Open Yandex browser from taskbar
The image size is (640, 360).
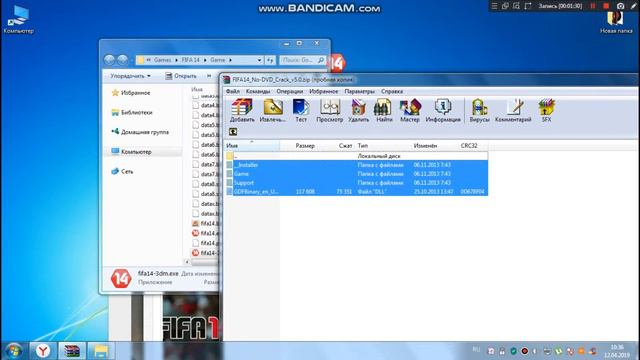[43, 351]
